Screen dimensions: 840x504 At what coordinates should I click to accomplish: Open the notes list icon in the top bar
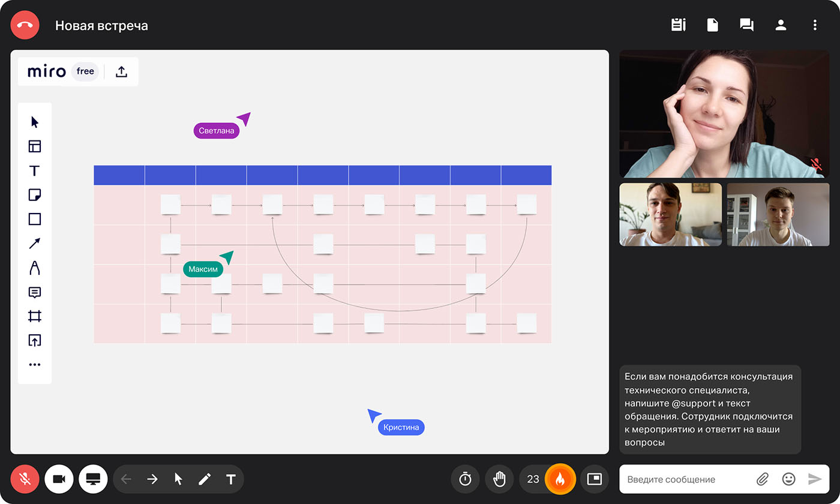pos(678,25)
